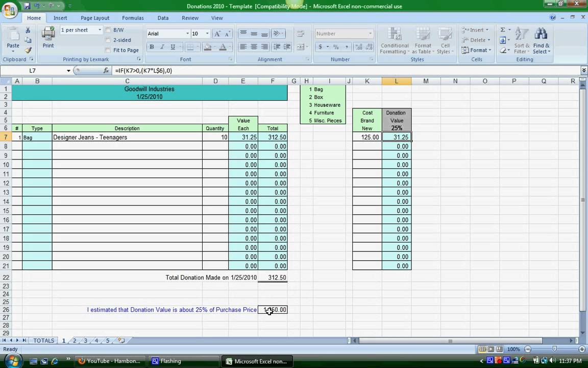Switch to the Formulas ribbon tab
This screenshot has height=368, width=588.
click(x=133, y=18)
